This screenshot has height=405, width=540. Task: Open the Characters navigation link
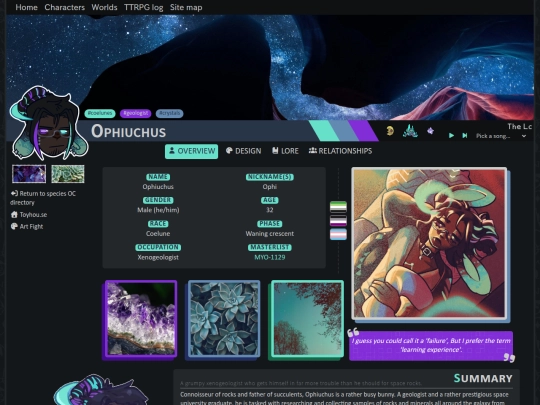click(x=64, y=7)
